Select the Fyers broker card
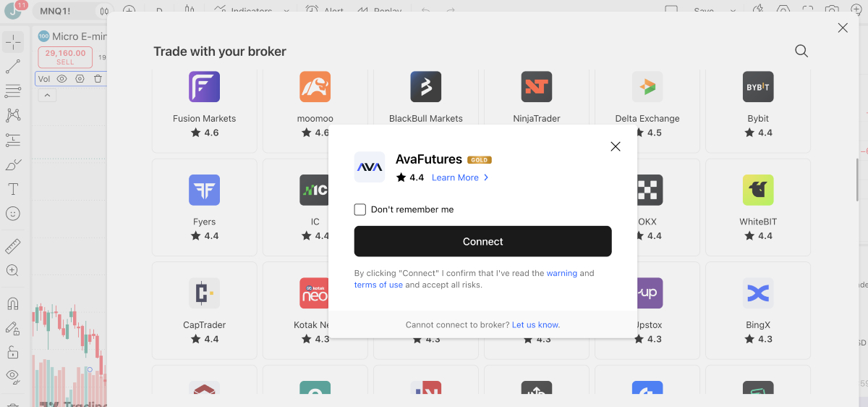This screenshot has width=868, height=407. tap(205, 207)
